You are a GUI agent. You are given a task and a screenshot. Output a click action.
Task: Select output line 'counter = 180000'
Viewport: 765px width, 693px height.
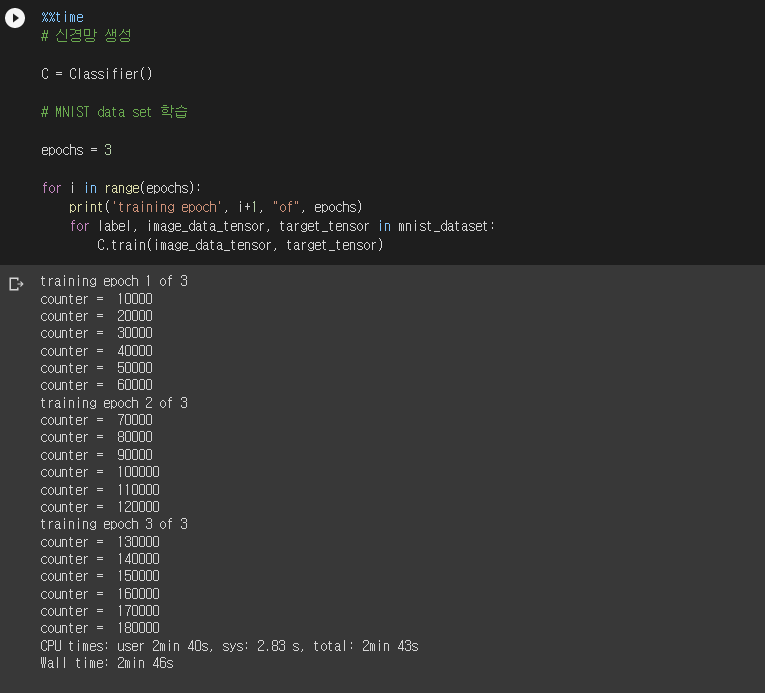coord(100,628)
